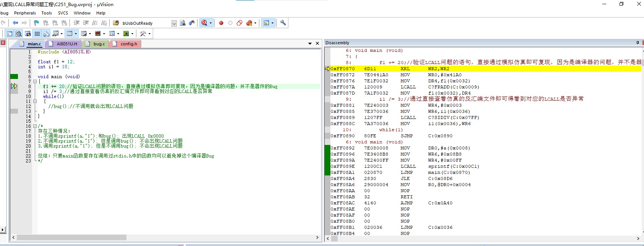Expand the Watch Windows dropdown arrow

(x=61, y=34)
